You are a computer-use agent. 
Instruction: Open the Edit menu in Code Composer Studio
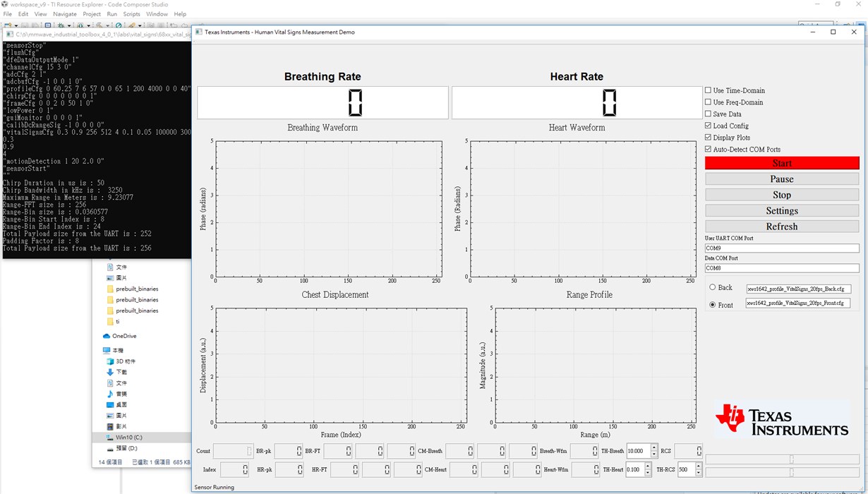(23, 14)
